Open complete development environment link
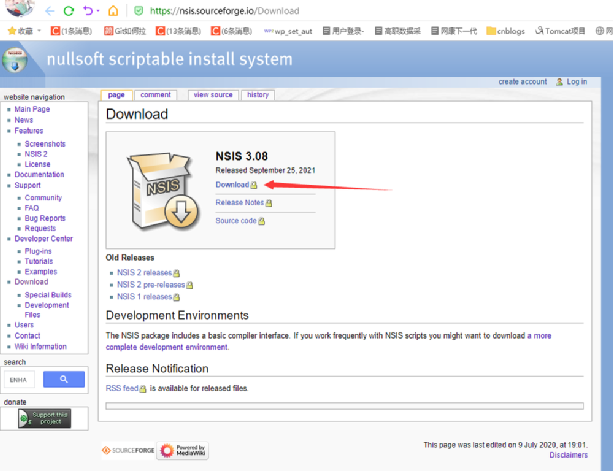This screenshot has height=471, width=613. 167,347
